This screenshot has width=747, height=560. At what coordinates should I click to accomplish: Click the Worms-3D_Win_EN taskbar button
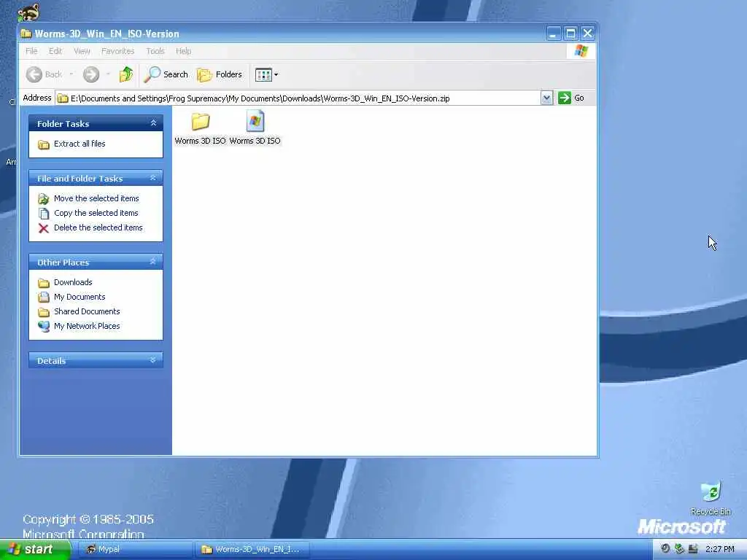pyautogui.click(x=252, y=550)
